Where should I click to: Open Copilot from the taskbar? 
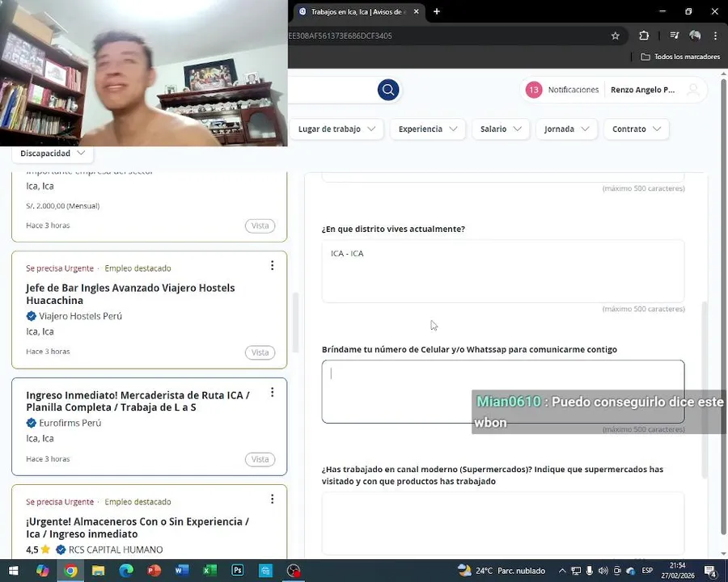click(x=42, y=571)
